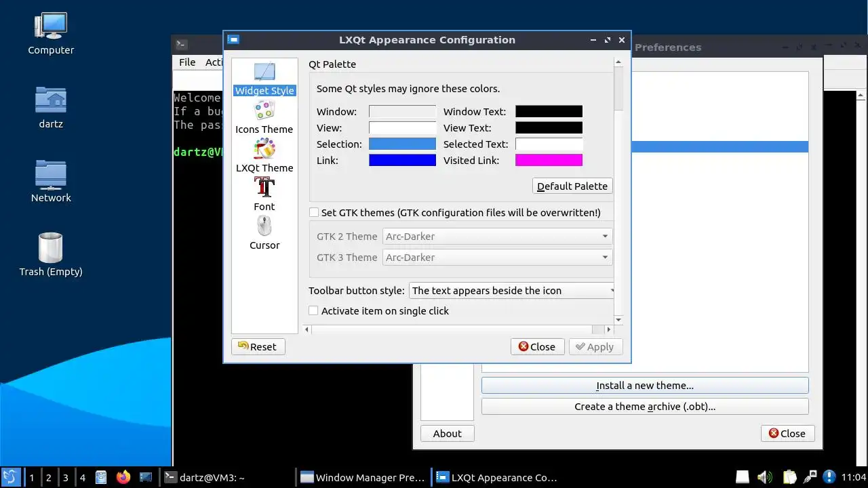Click the terminal window title bar icon
The height and width of the screenshot is (488, 868).
[181, 45]
